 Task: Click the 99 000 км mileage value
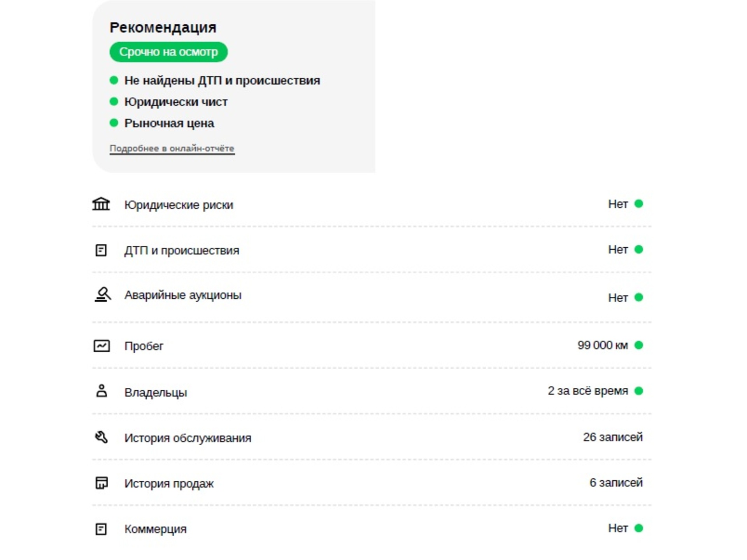point(602,345)
